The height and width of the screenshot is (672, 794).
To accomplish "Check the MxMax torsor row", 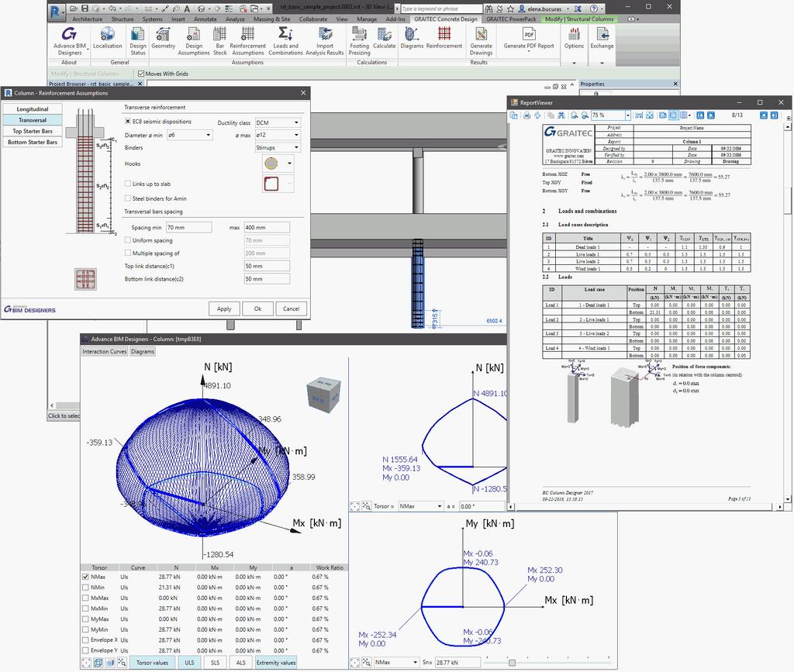I will click(x=85, y=598).
